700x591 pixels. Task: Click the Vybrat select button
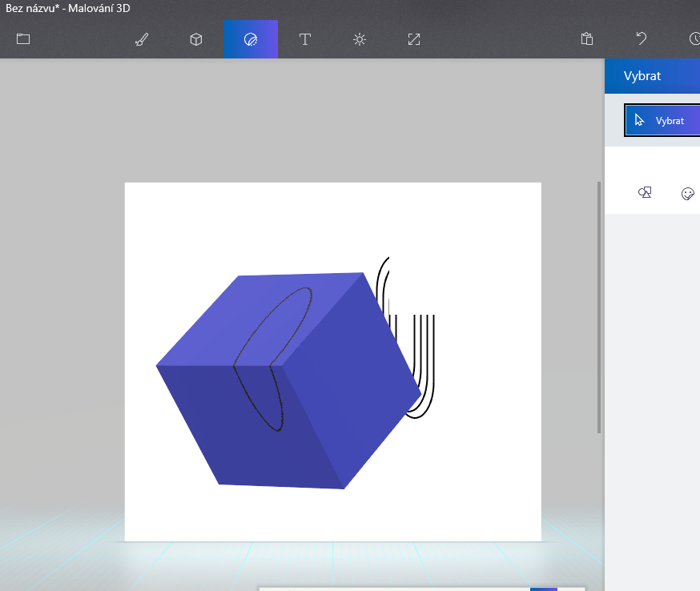(x=662, y=120)
